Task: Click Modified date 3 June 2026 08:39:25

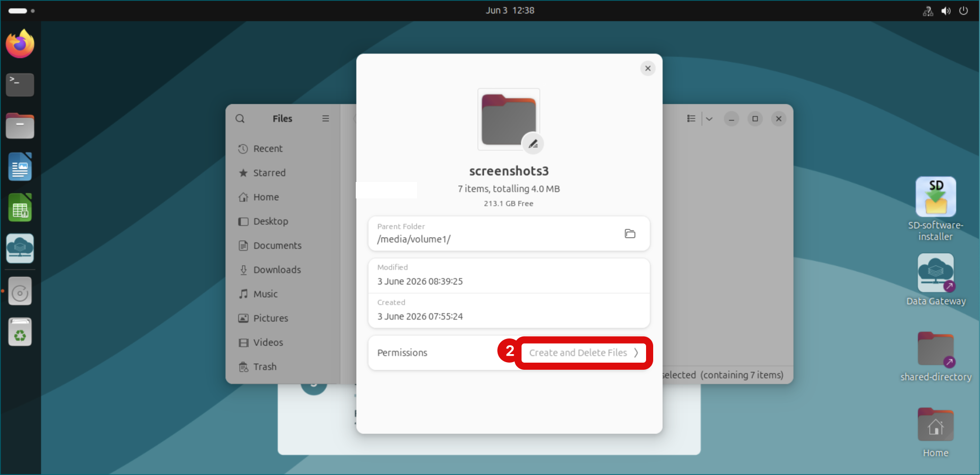Action: [x=420, y=282]
